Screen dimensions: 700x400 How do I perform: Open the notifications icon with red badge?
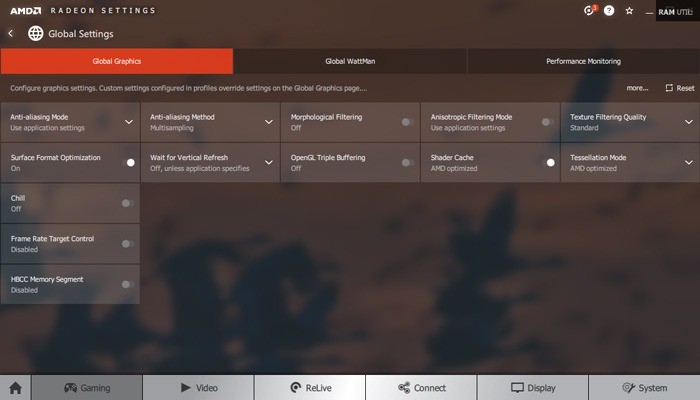[590, 10]
